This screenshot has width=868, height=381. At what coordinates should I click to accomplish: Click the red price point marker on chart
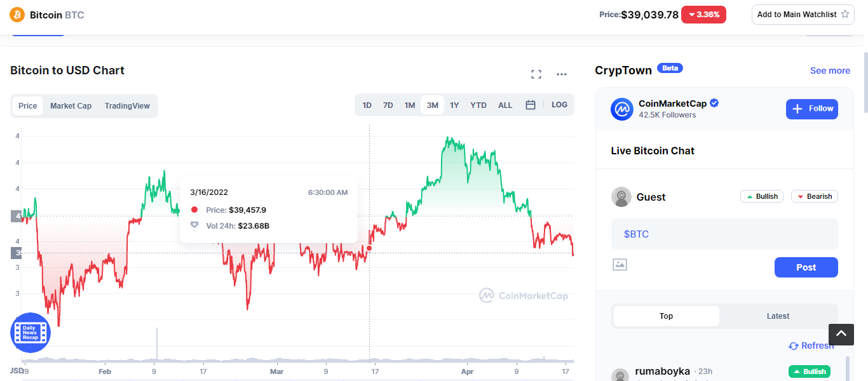click(x=369, y=248)
